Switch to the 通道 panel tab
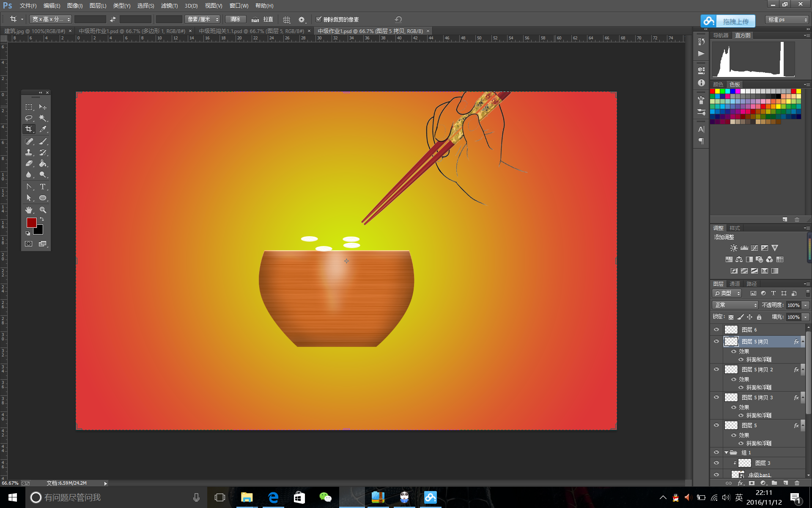Screen dimensions: 812x508 coord(735,284)
